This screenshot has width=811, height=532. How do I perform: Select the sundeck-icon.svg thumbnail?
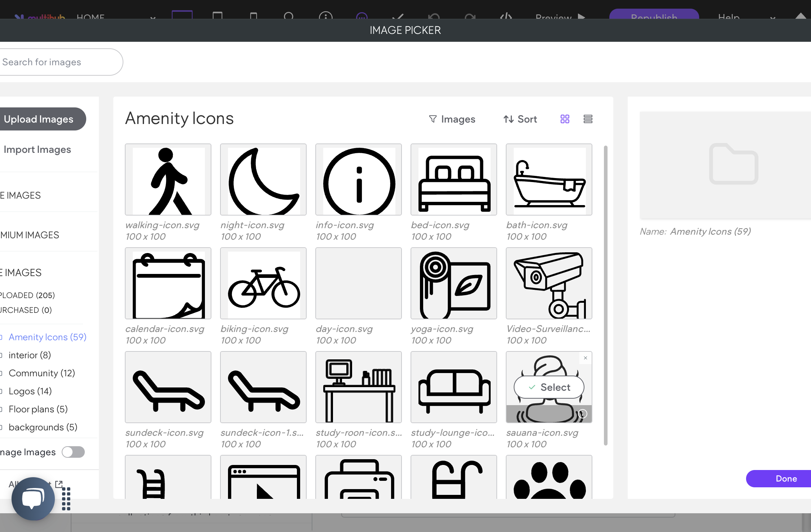[168, 387]
